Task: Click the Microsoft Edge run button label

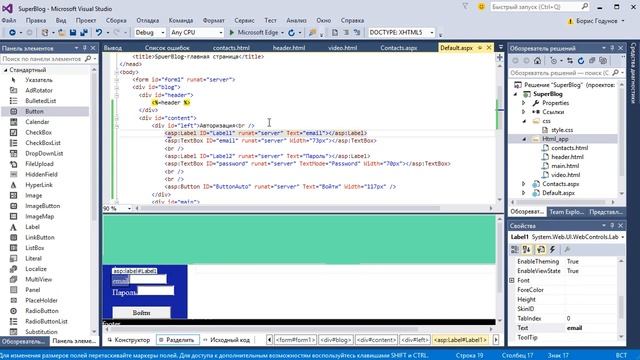Action: click(258, 32)
